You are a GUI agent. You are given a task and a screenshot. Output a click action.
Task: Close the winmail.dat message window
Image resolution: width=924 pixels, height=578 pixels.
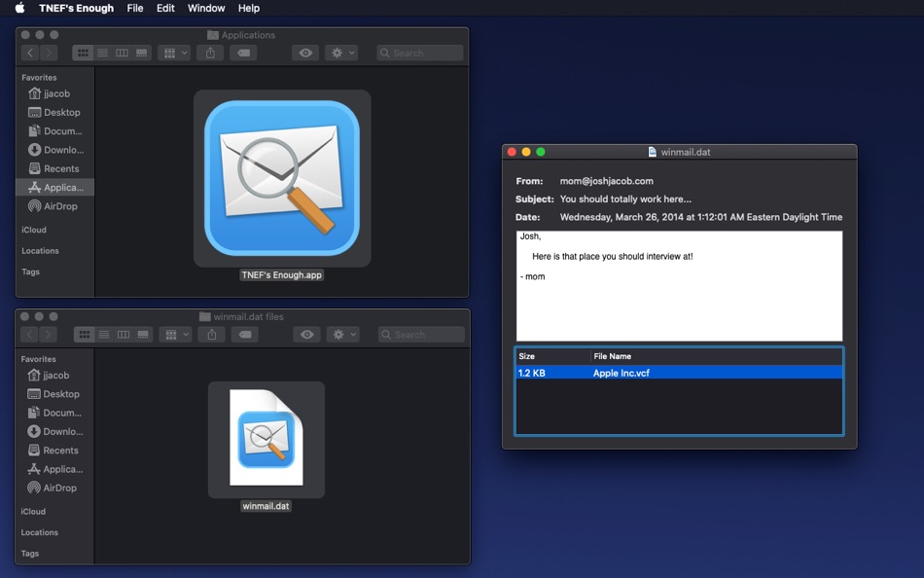(512, 152)
